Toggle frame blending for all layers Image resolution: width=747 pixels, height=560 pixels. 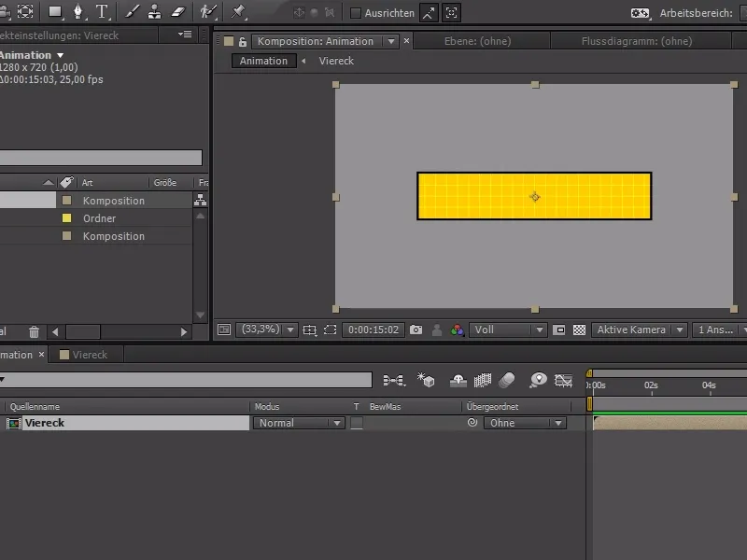[482, 380]
